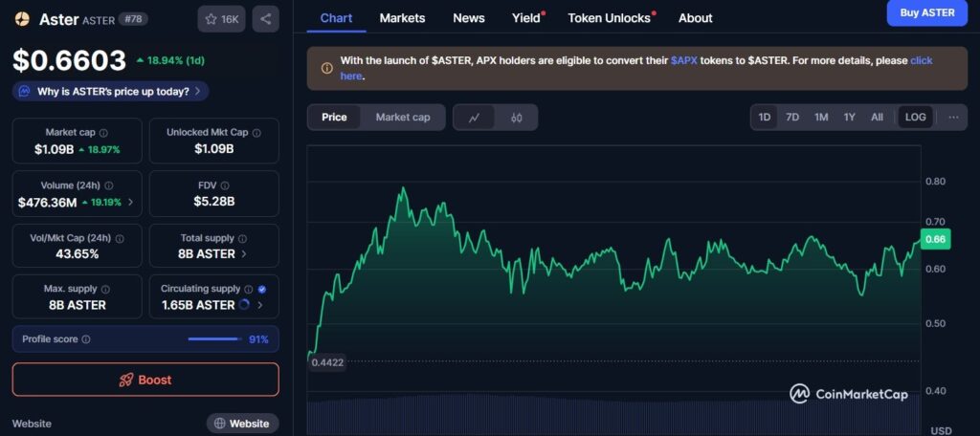Open the Website link button
This screenshot has width=980, height=436.
point(242,424)
